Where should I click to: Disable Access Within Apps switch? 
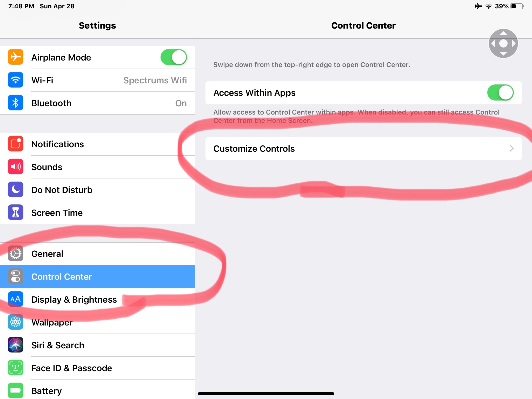coord(500,92)
